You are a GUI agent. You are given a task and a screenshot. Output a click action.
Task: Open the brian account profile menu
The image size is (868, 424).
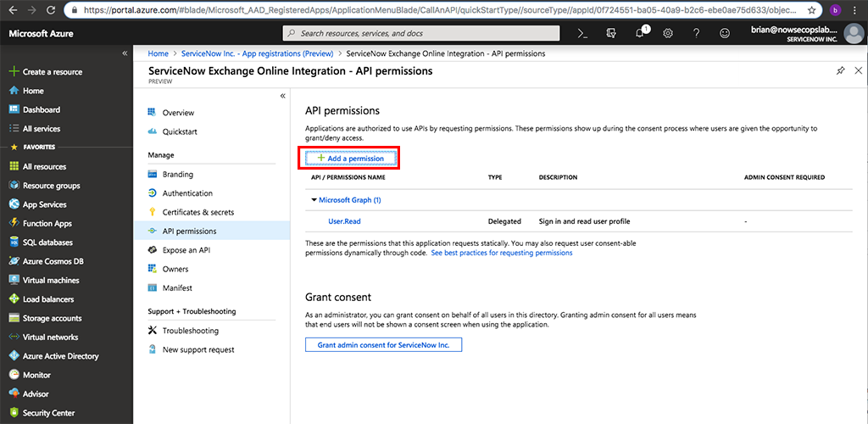(x=806, y=34)
